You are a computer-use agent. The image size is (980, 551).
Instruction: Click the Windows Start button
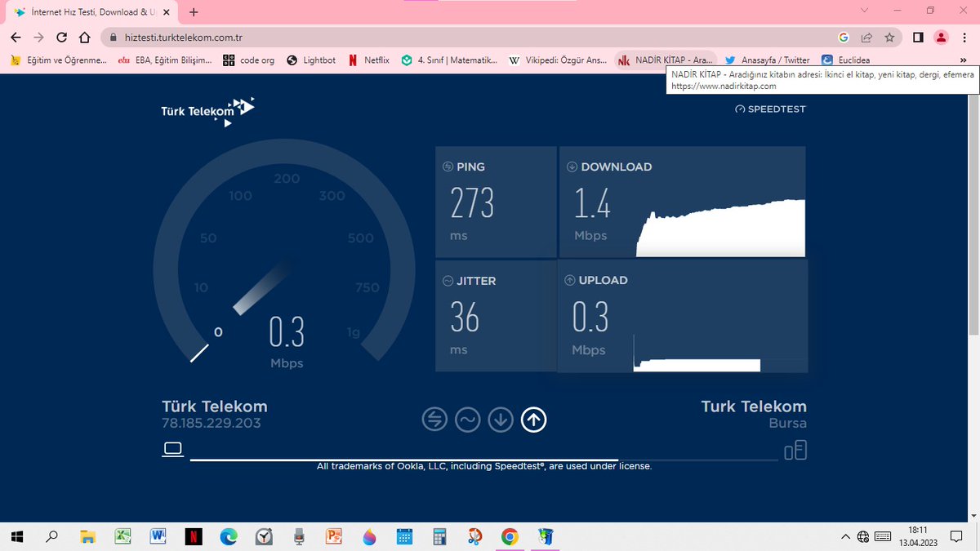16,536
